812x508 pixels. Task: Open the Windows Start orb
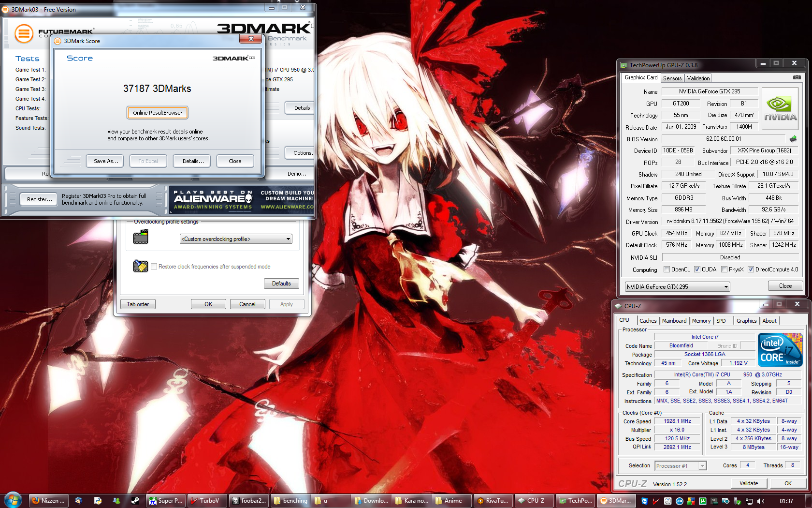(13, 500)
